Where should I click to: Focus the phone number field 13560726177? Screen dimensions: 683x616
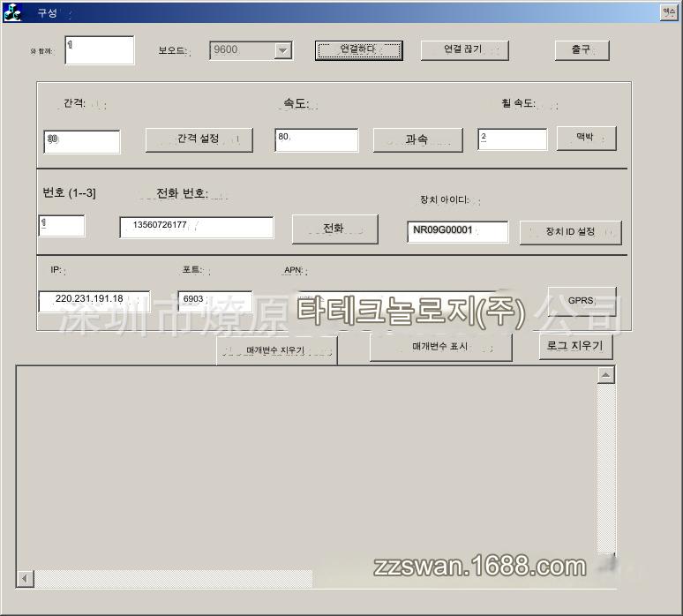click(197, 227)
